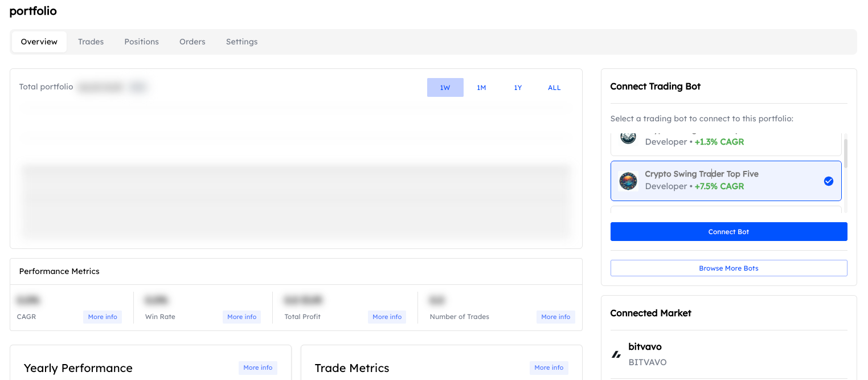Click Browse More Bots
868x380 pixels.
coord(728,268)
